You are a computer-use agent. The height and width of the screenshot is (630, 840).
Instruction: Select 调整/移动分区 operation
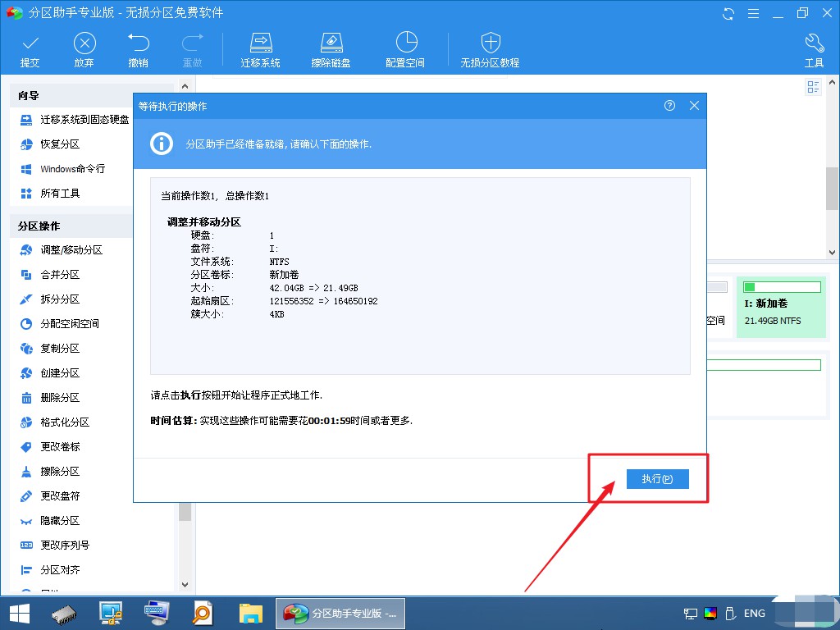click(x=61, y=250)
